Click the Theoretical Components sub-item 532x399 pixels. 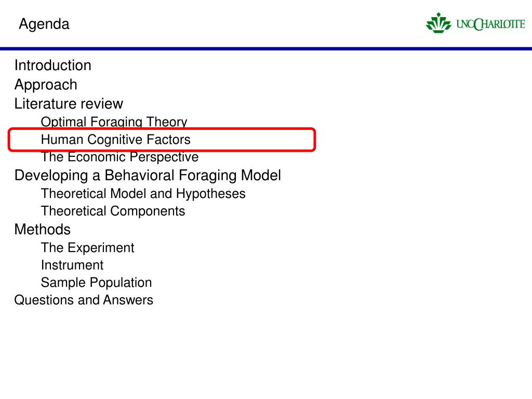click(x=113, y=211)
